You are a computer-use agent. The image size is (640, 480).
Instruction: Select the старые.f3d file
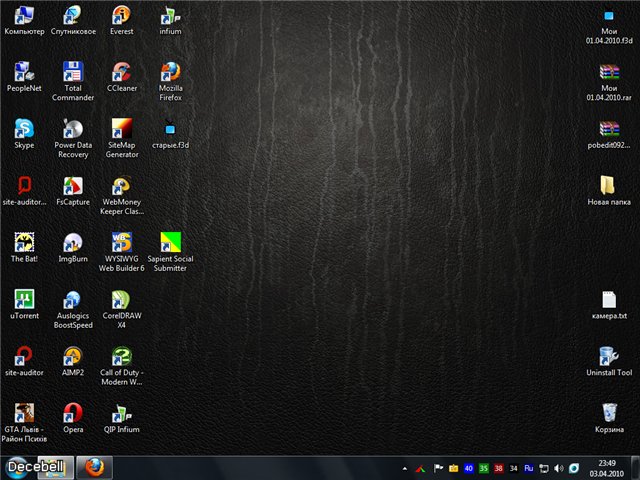click(x=170, y=135)
